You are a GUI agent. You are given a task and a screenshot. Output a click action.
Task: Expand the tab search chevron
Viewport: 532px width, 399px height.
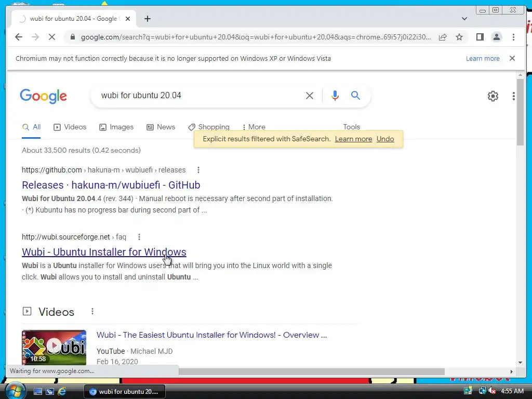(x=464, y=19)
